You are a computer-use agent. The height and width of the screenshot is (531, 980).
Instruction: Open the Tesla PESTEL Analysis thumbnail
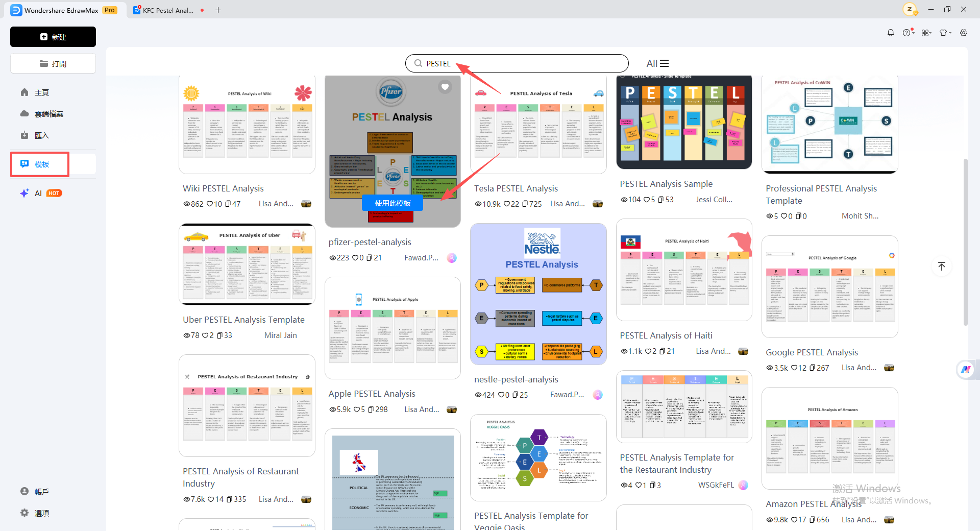[538, 125]
